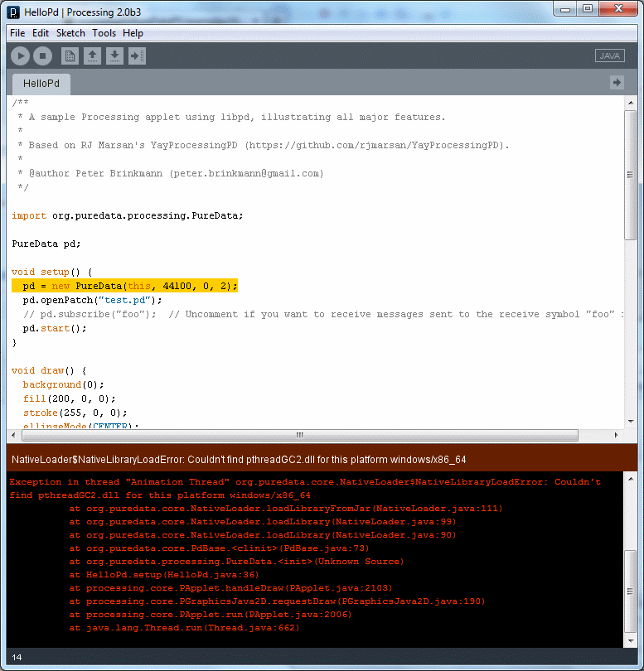This screenshot has width=644, height=671.
Task: Click the console scroll-down arrow
Action: [631, 640]
